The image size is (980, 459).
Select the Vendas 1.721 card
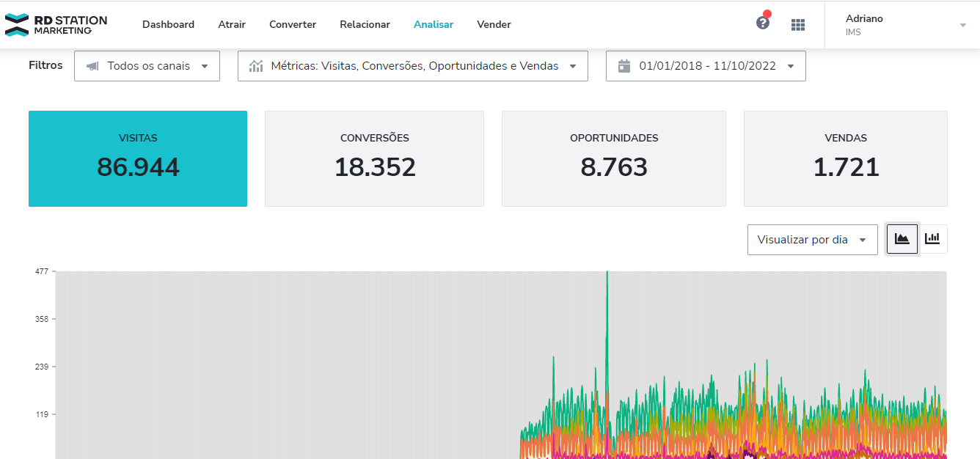[x=846, y=158]
